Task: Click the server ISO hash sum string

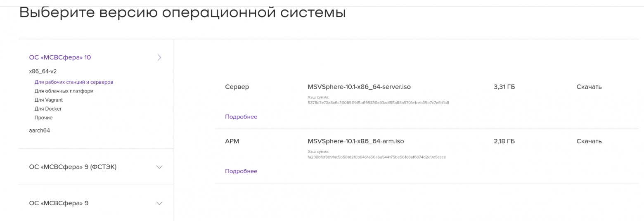Action: click(378, 102)
